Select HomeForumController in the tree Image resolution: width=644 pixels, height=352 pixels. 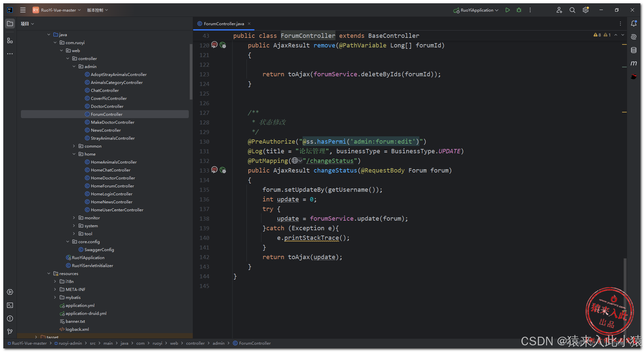coord(112,186)
